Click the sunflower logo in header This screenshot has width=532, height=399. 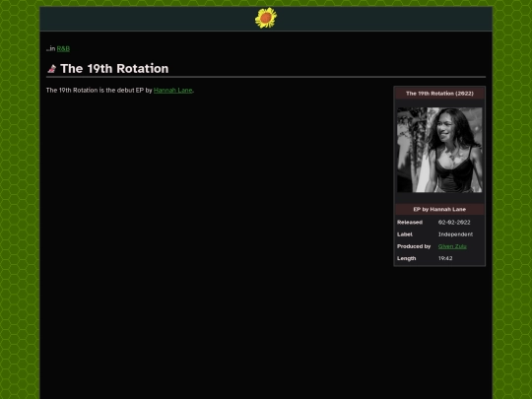[266, 18]
